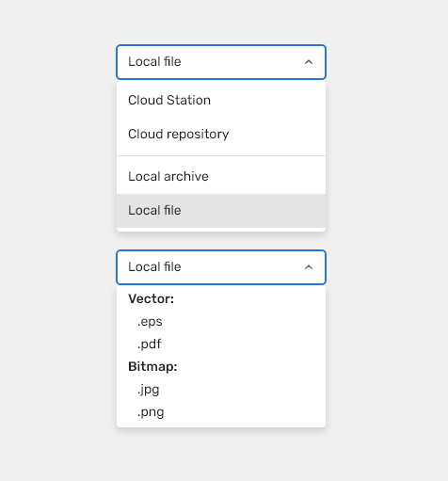Screen dimensions: 448x481
Task: Choose the .eps vector format
Action: 221,322
